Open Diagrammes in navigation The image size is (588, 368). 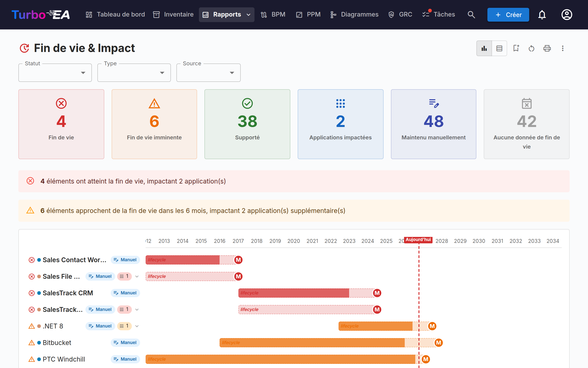354,14
